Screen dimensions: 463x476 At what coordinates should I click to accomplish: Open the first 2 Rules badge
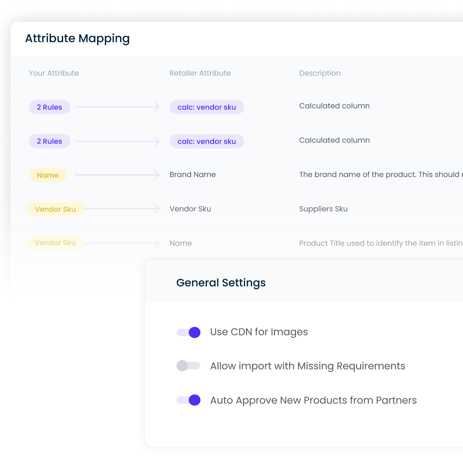click(50, 107)
